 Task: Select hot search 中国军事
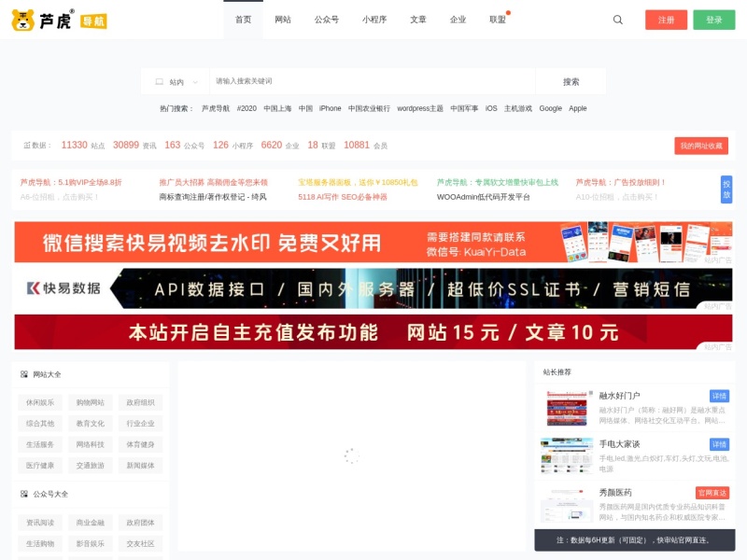tap(464, 108)
